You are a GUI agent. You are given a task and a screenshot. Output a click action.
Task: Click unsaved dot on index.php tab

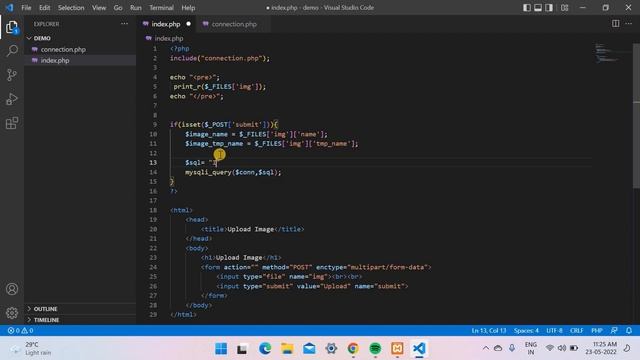pos(189,24)
